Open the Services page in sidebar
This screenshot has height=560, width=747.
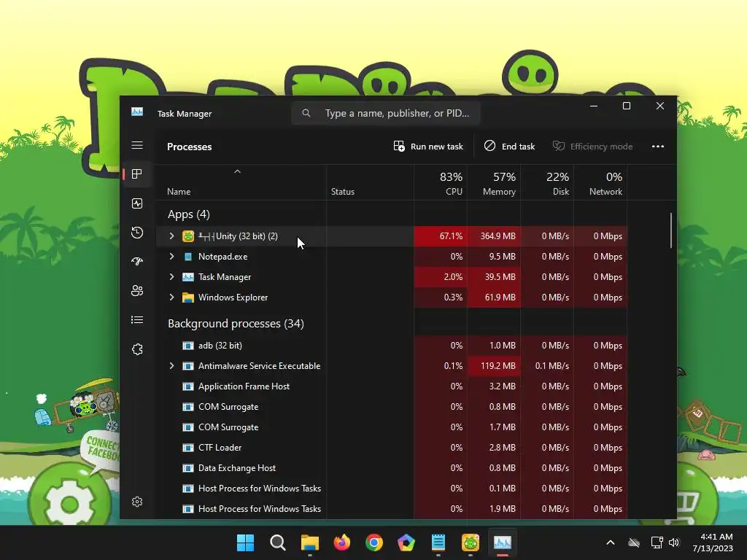pyautogui.click(x=137, y=349)
